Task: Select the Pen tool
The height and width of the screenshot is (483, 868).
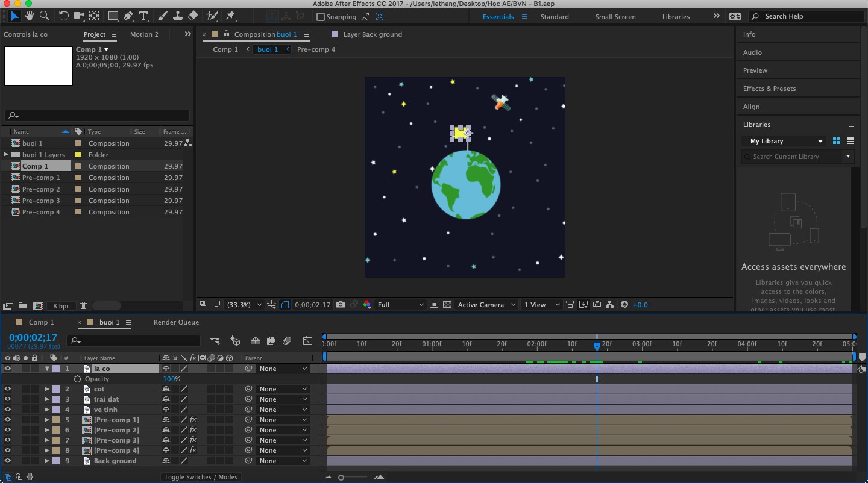Action: pyautogui.click(x=128, y=16)
